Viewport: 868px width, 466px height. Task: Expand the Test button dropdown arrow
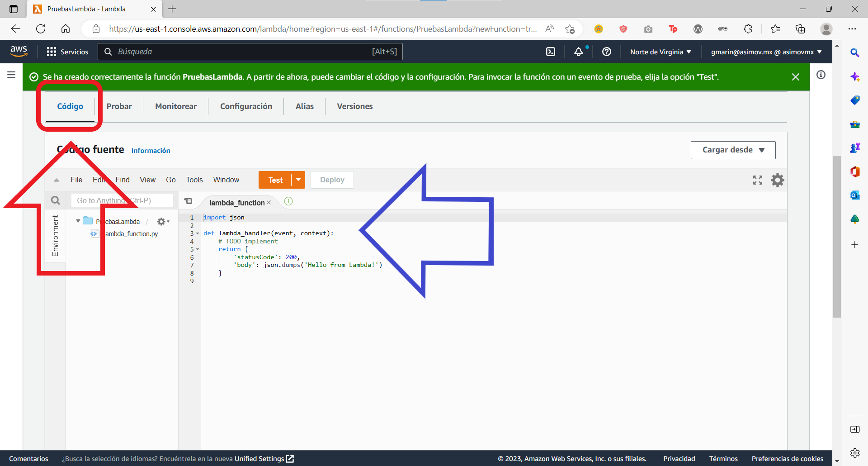tap(298, 180)
